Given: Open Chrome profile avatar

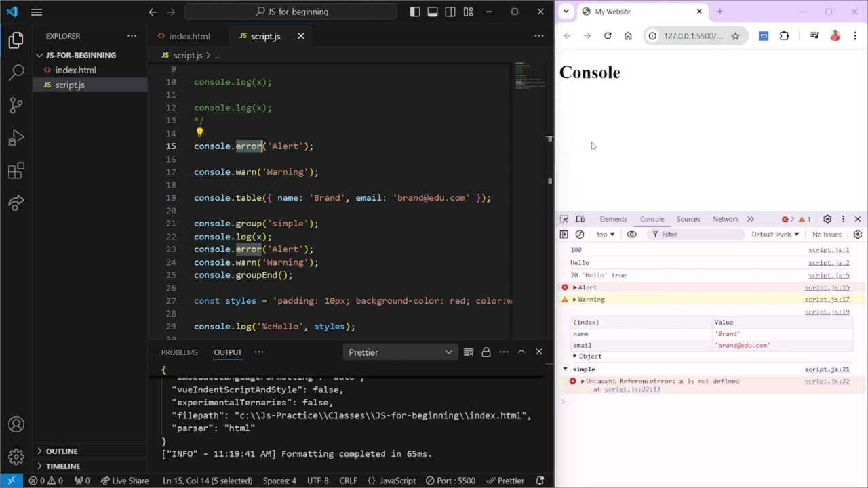Looking at the screenshot, I should [x=835, y=36].
